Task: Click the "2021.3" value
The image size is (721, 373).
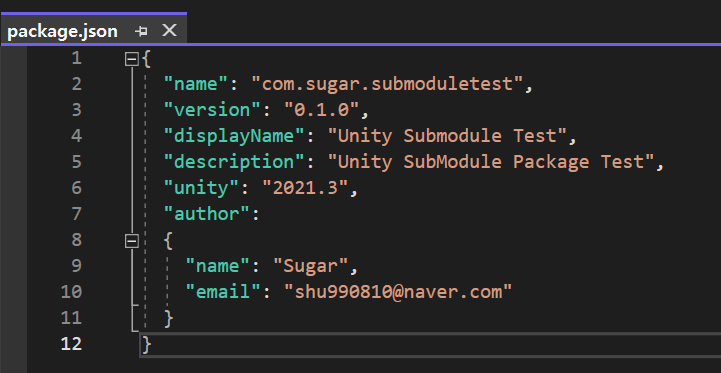Action: pos(305,188)
